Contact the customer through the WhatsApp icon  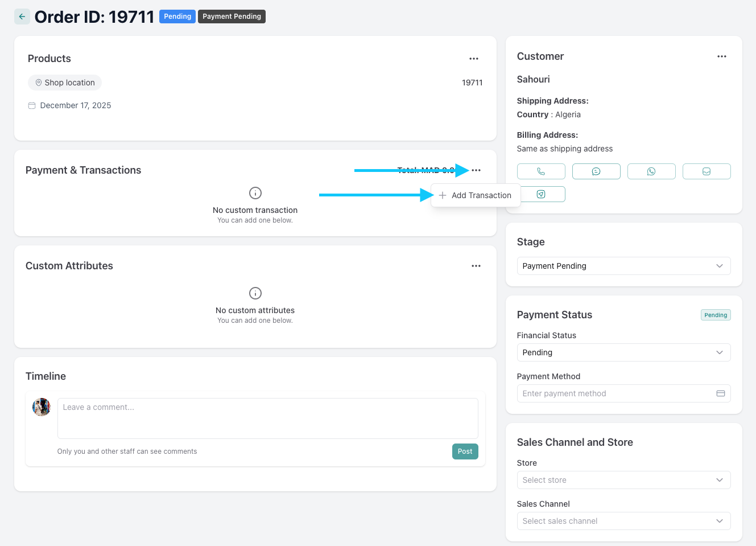651,171
